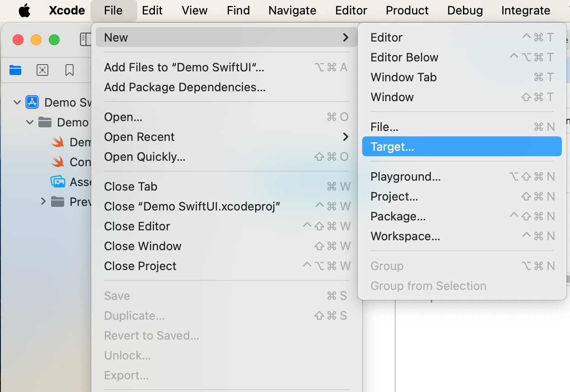570x392 pixels.
Task: Select the Project navigator folder icon
Action: point(15,70)
